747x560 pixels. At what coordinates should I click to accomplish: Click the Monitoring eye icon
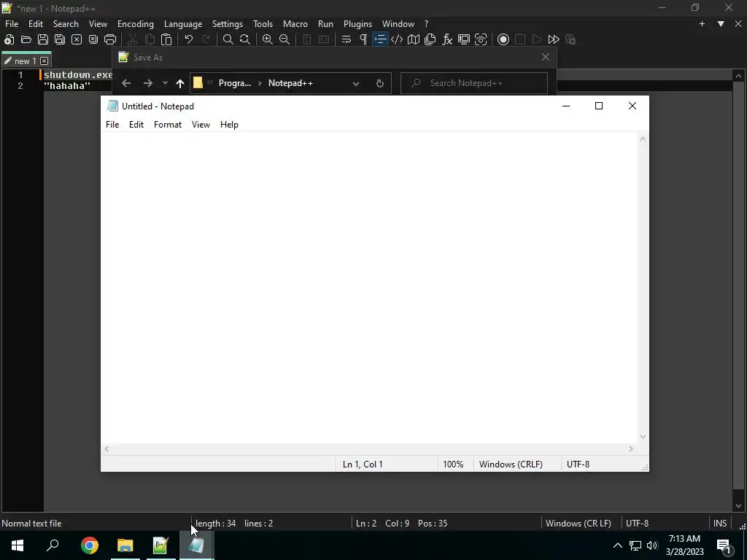point(481,39)
